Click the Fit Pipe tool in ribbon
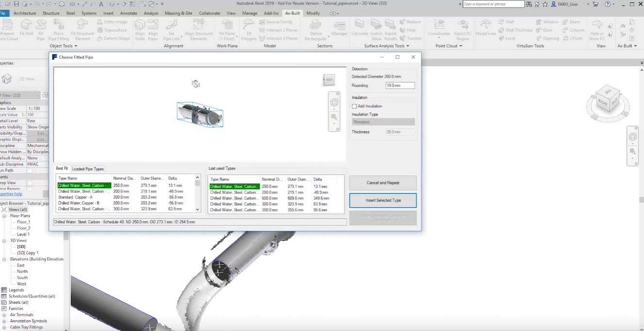The width and height of the screenshot is (644, 331). point(41,28)
